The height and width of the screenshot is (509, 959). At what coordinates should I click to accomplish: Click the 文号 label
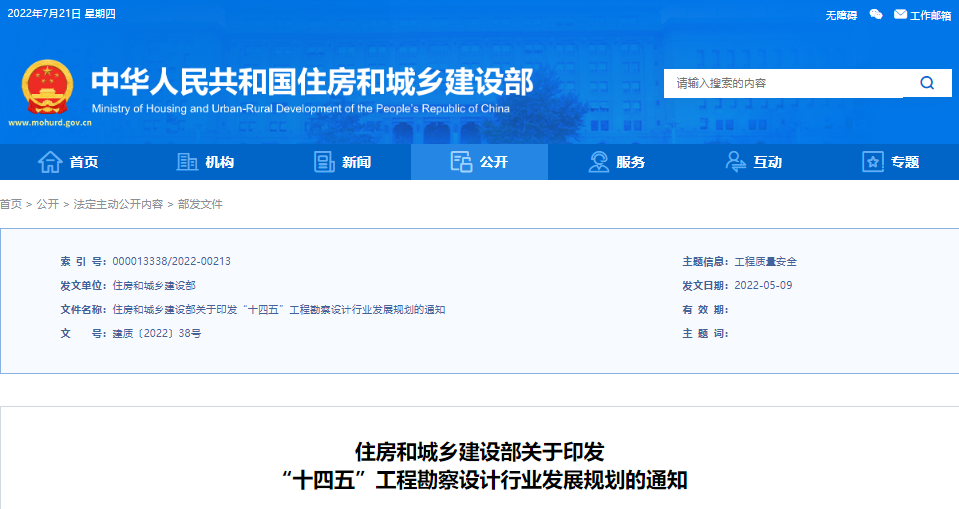coord(84,333)
